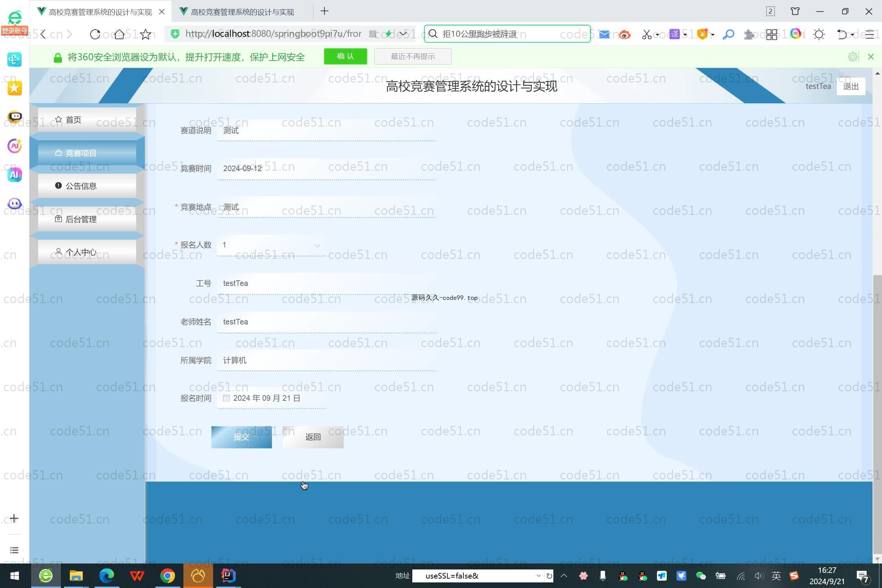Screen dimensions: 882x588
Task: Open the 报名人数 dropdown selector
Action: 272,245
